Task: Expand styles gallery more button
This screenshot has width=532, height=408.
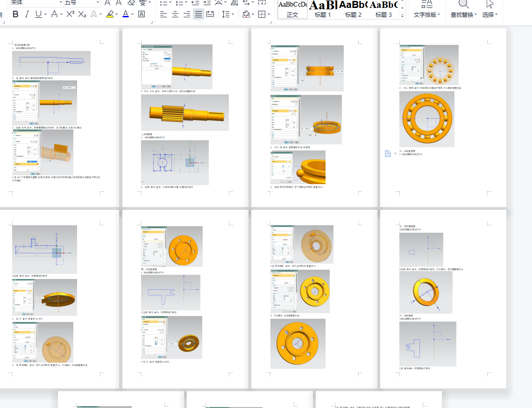Action: coord(403,15)
